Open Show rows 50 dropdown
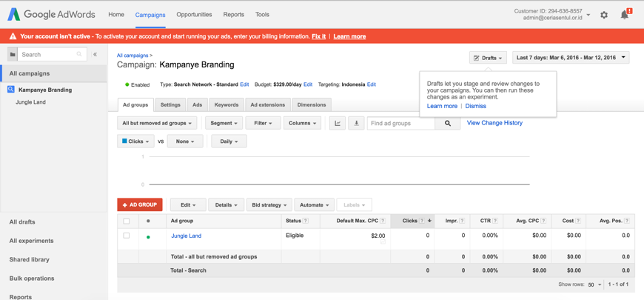Screen dimensions: 644x300 pyautogui.click(x=594, y=284)
